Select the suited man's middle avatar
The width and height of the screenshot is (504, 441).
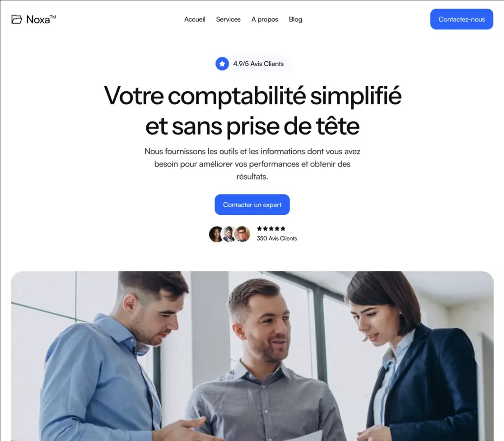[229, 234]
